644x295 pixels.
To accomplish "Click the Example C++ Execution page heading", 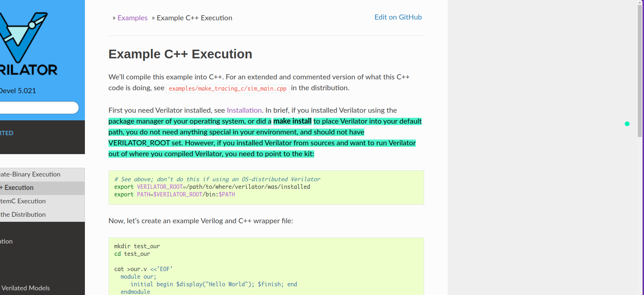I will pyautogui.click(x=180, y=54).
